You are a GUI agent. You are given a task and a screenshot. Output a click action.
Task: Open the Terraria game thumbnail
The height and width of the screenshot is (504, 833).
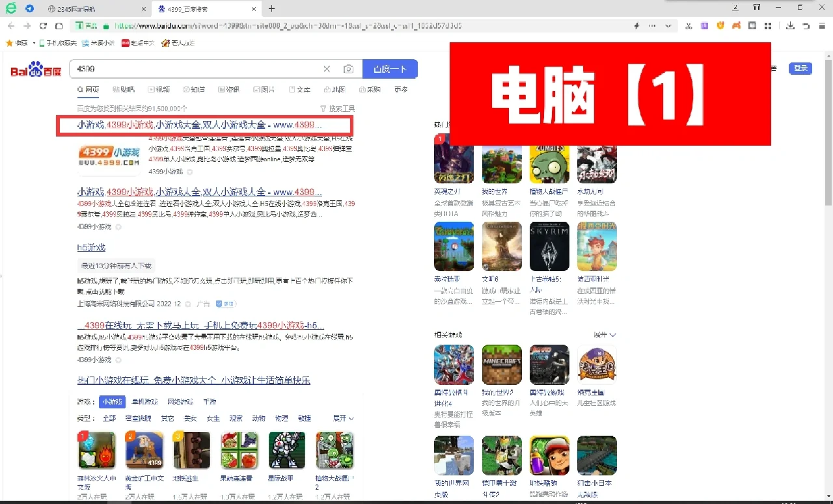454,246
